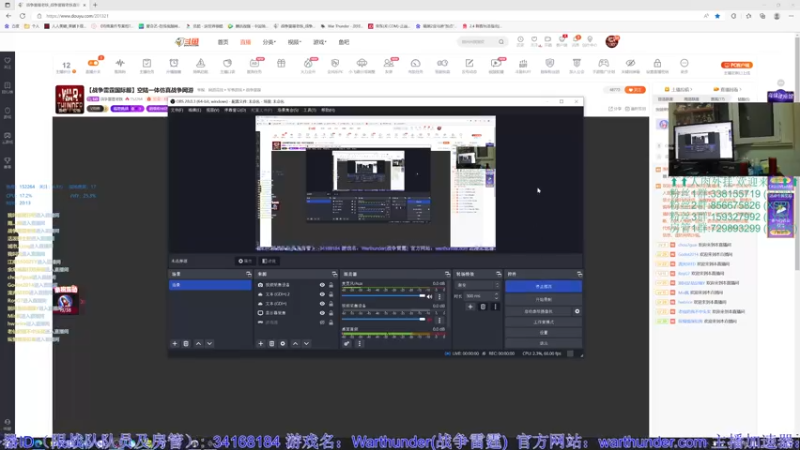Screen dimensions: 800x450
Task: Add a scene transition with plus icon
Action: click(470, 307)
